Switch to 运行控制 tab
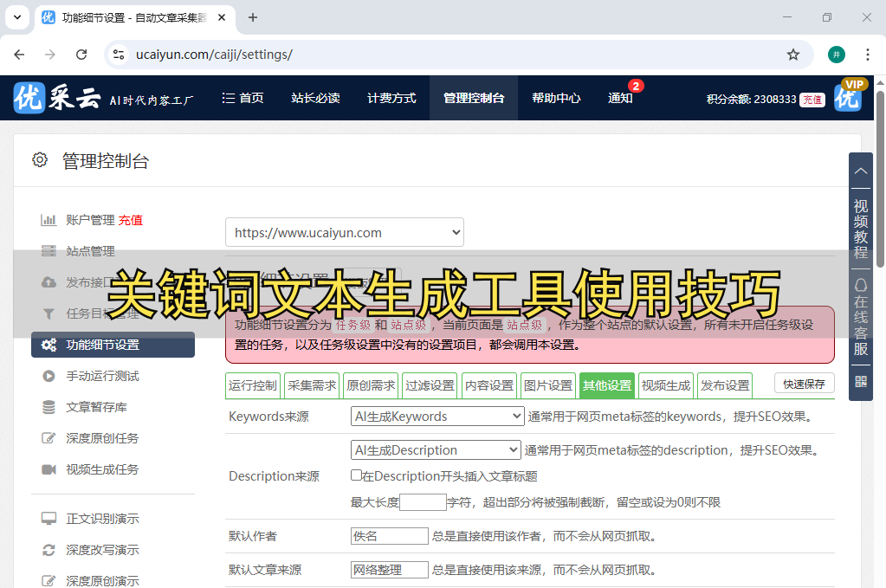 (253, 385)
